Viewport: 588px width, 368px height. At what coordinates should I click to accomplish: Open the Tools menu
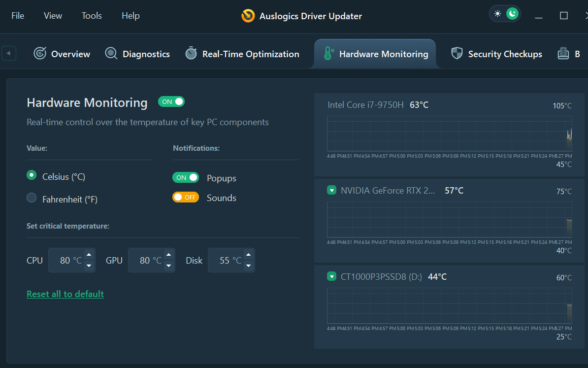point(92,16)
